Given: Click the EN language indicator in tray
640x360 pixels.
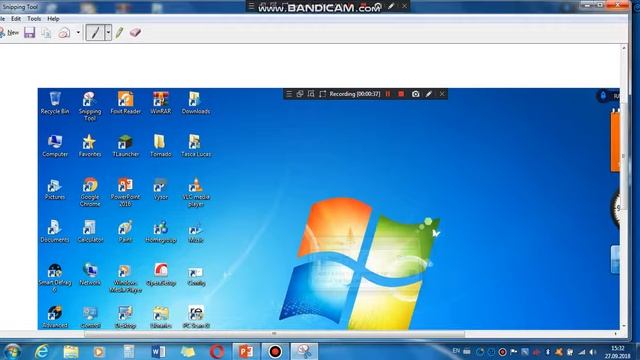Looking at the screenshot, I should (456, 351).
